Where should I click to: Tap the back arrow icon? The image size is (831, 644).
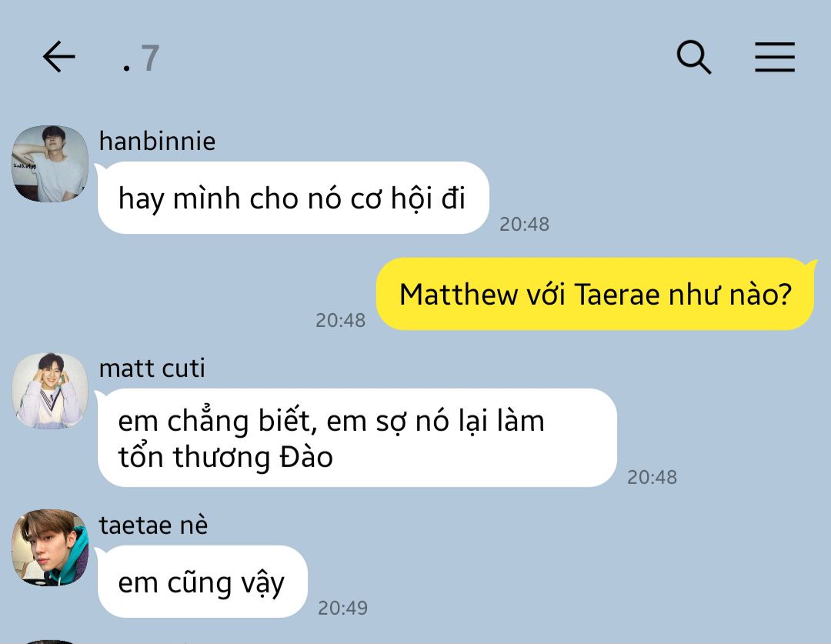(x=58, y=57)
